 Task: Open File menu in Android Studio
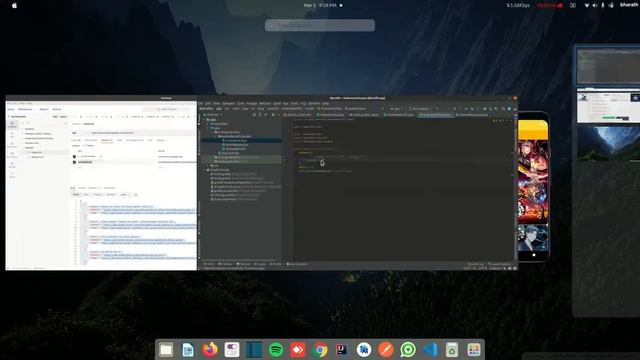click(x=201, y=103)
